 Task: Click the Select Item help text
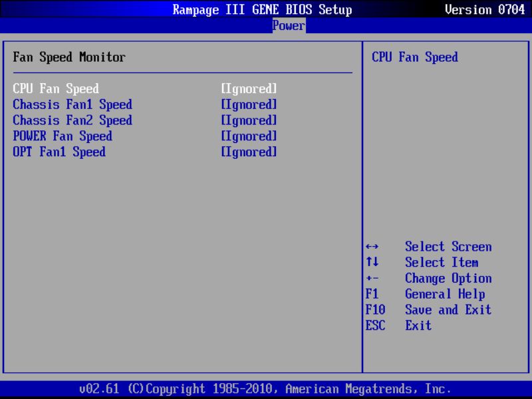click(x=442, y=262)
